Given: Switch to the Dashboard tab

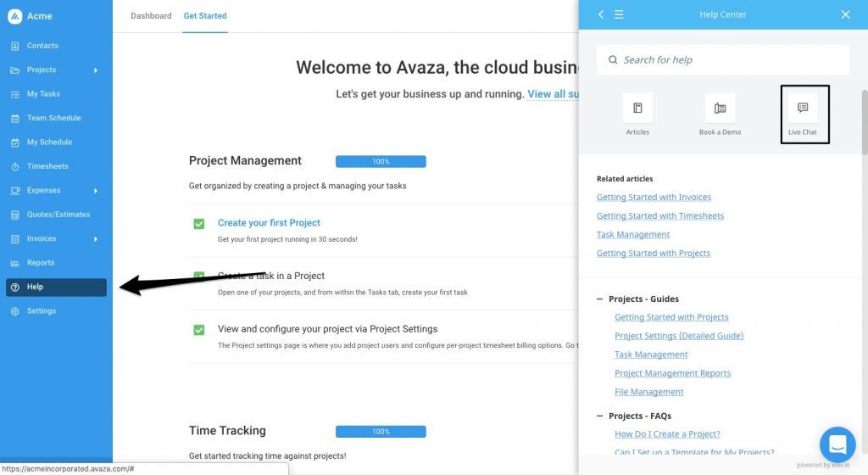Looking at the screenshot, I should pos(151,16).
